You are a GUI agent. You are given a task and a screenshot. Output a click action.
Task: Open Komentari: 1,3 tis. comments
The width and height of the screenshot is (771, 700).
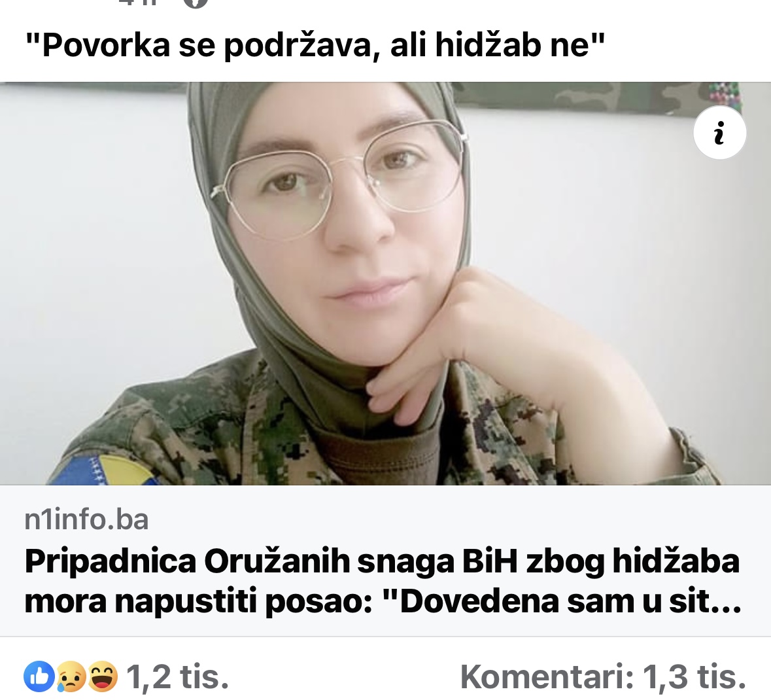(603, 677)
